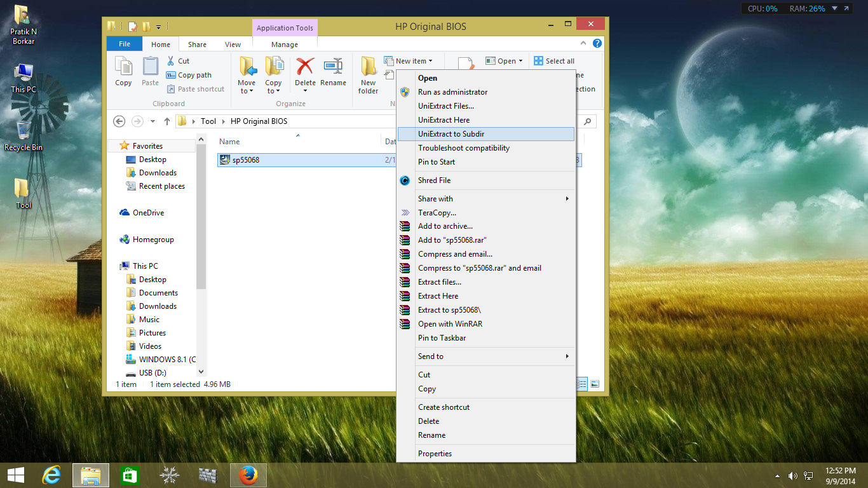
Task: Select Pin to Taskbar in the context menu
Action: pos(485,338)
